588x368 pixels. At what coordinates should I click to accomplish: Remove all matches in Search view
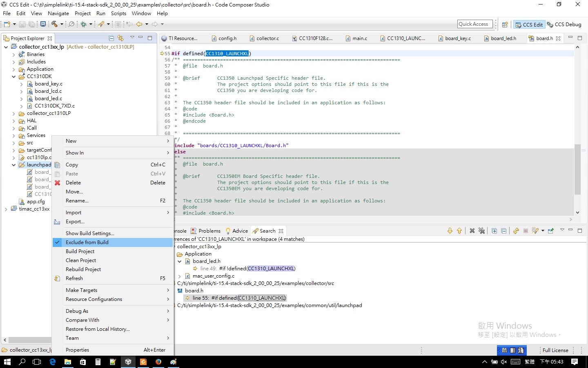pyautogui.click(x=482, y=231)
